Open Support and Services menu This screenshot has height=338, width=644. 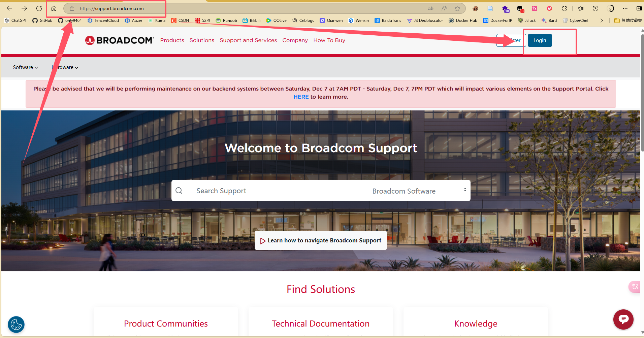coord(248,40)
